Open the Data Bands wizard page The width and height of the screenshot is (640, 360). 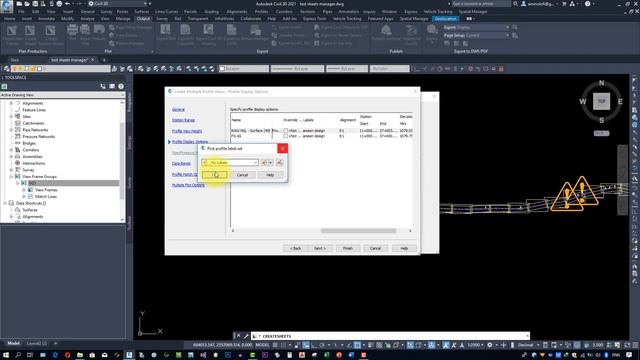click(181, 163)
